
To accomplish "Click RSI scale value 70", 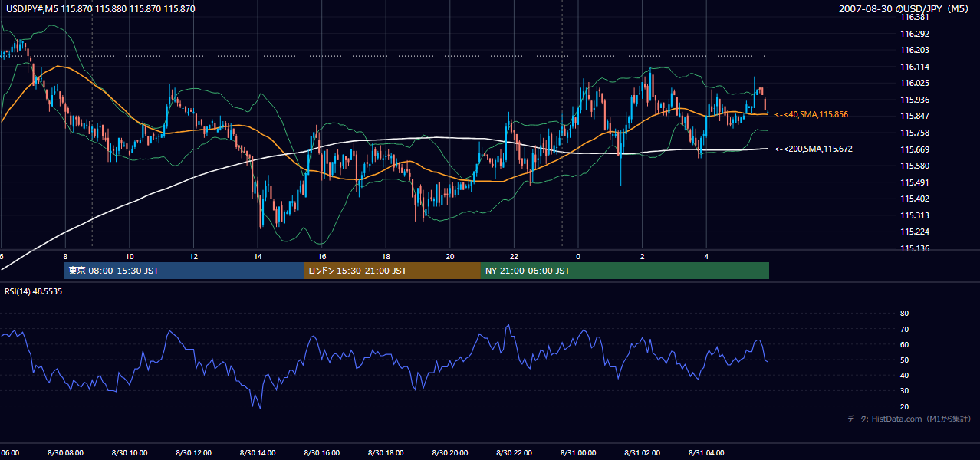I will click(x=904, y=329).
